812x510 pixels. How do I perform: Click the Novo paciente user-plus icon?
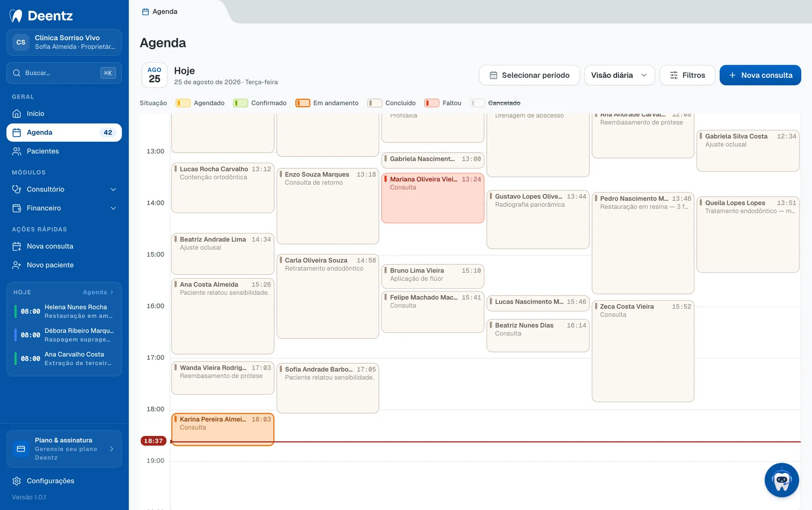pos(17,265)
